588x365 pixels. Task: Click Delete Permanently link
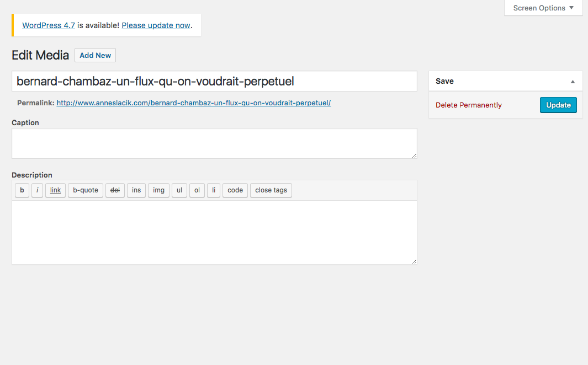point(468,105)
